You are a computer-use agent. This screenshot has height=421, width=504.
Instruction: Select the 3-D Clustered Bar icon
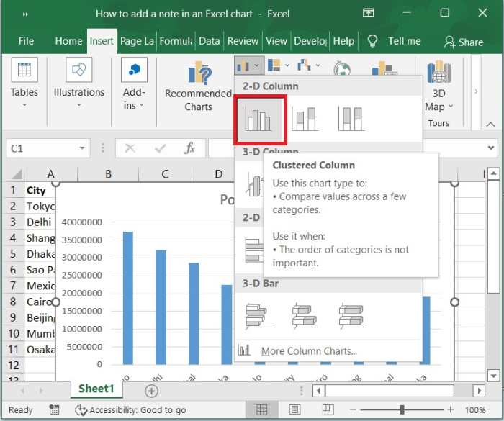[258, 315]
